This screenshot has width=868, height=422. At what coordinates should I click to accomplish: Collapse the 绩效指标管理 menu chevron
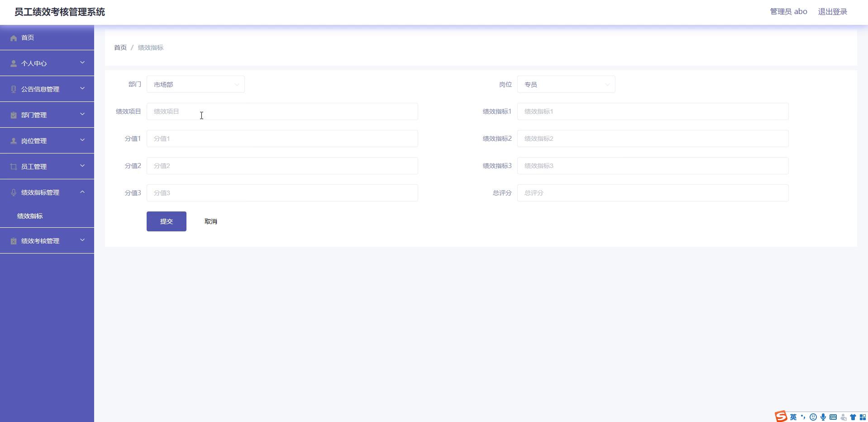click(82, 192)
